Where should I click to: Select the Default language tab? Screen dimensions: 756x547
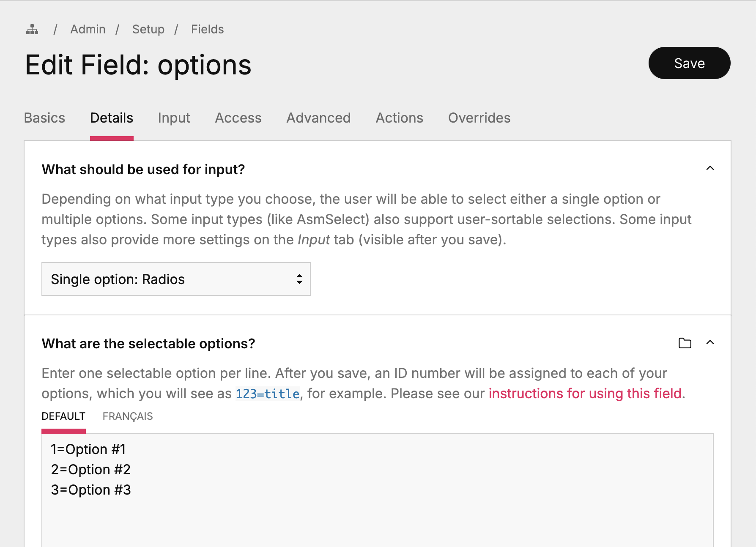click(x=63, y=416)
